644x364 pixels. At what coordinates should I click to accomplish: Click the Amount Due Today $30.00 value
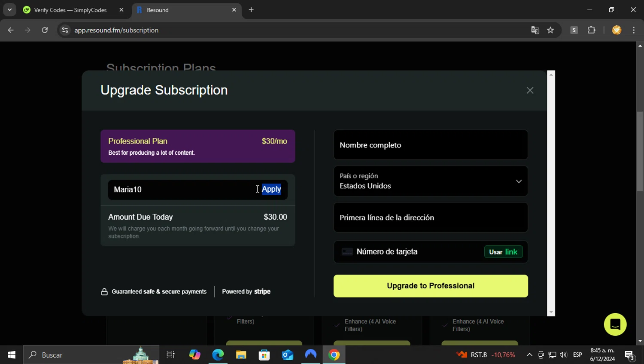[275, 217]
